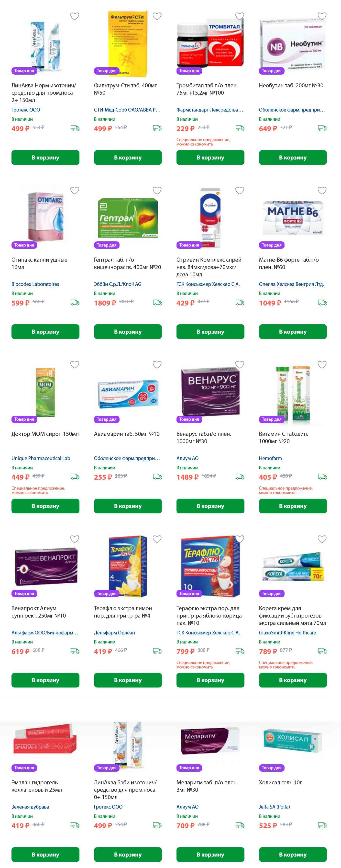
Task: Add Авиамарин таб. to cart
Action: tap(128, 506)
